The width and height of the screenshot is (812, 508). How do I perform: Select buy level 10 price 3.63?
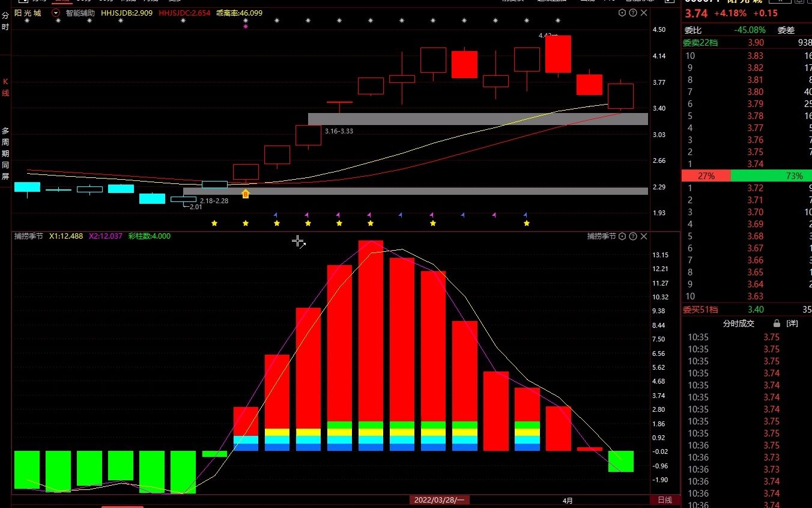(755, 296)
